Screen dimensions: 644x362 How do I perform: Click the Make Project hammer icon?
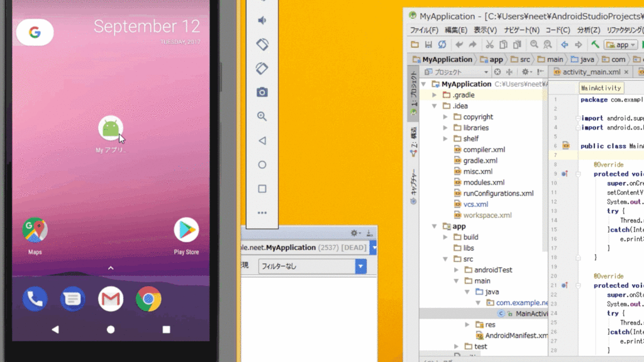pos(595,45)
